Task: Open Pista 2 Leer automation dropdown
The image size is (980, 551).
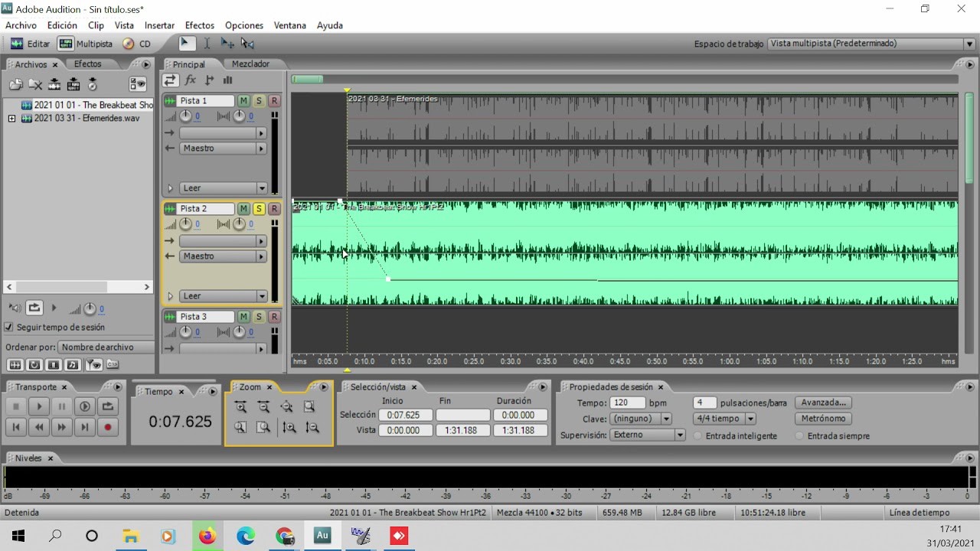Action: click(x=262, y=296)
